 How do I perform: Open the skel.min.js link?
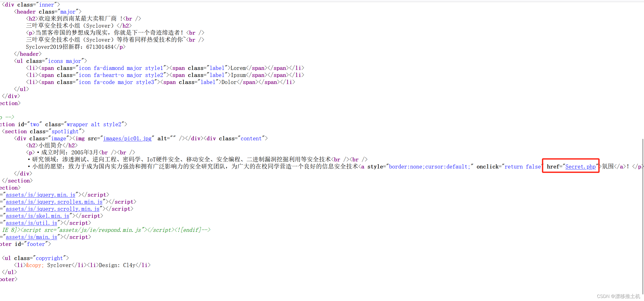tap(37, 216)
